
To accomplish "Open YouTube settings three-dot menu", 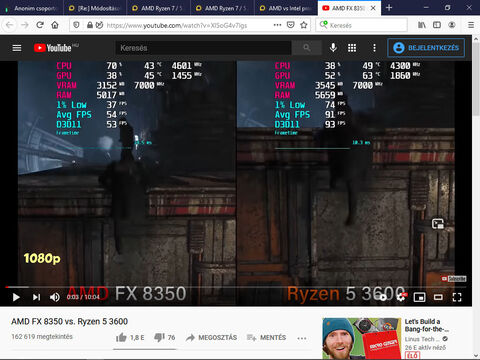I will point(374,48).
